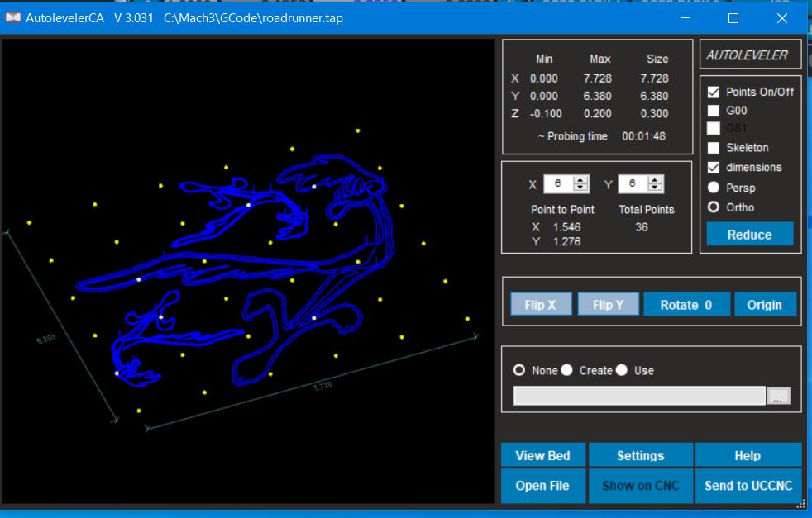The image size is (812, 518).
Task: Click the Total Points value 36
Action: tap(641, 227)
